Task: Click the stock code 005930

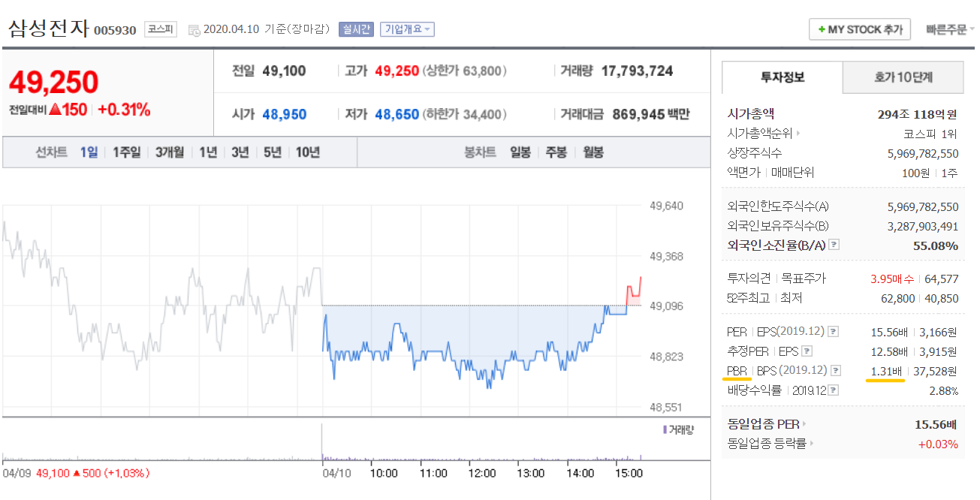Action: point(115,31)
